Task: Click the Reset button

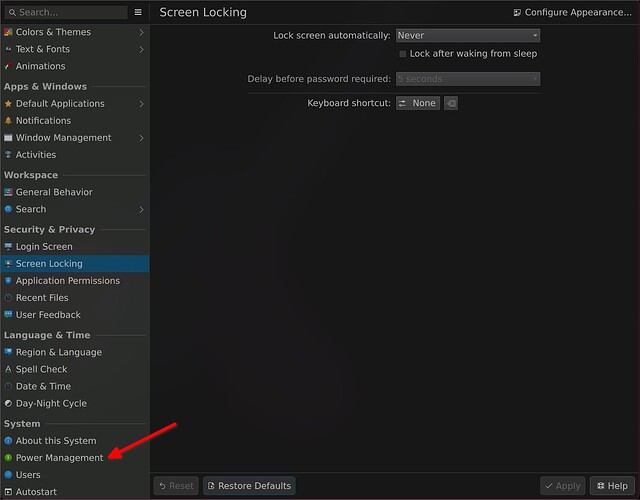Action: 176,486
